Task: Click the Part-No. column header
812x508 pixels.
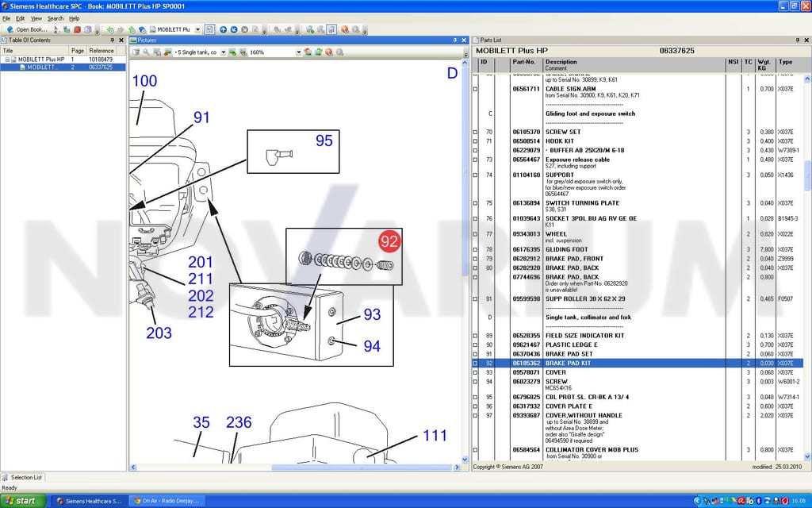Action: tap(527, 65)
